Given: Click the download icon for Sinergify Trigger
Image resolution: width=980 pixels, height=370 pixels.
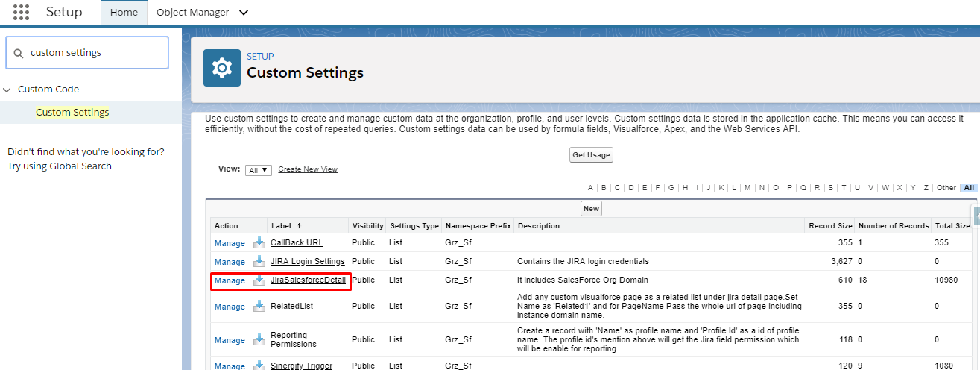Looking at the screenshot, I should click(x=259, y=366).
